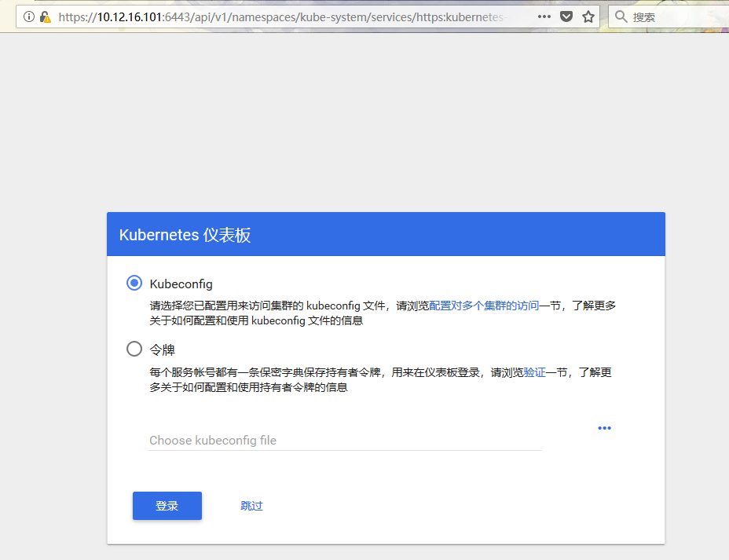Click the insecure connection padlock warning icon

(x=45, y=17)
